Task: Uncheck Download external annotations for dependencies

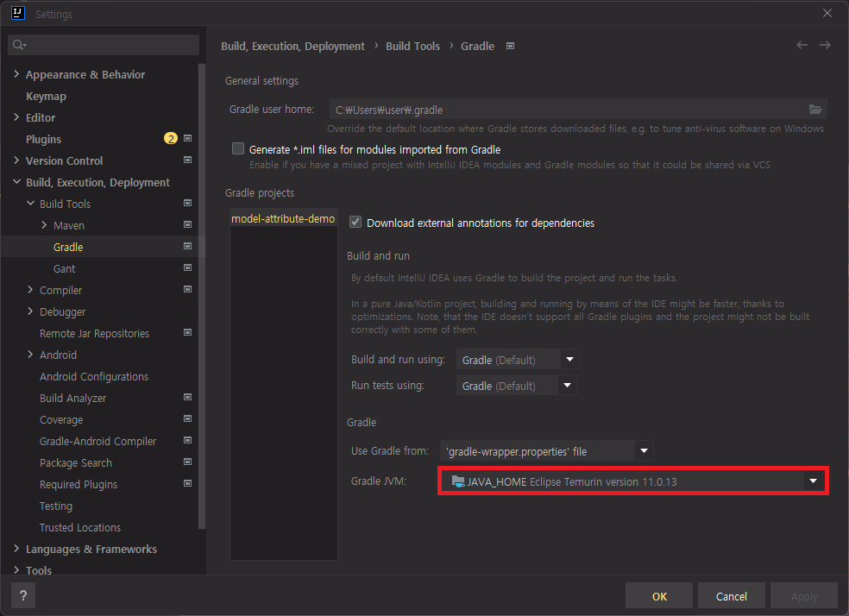Action: click(355, 222)
